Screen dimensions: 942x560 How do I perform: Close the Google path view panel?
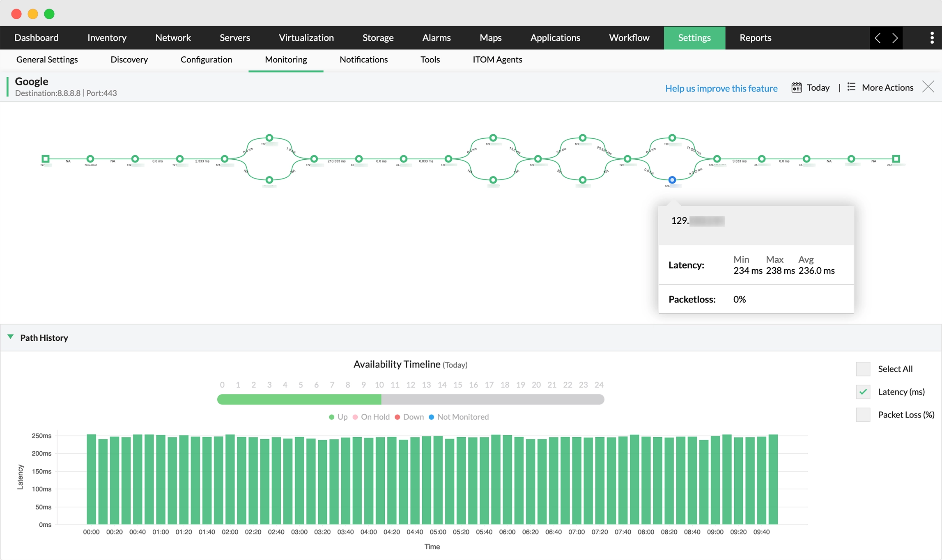tap(928, 87)
